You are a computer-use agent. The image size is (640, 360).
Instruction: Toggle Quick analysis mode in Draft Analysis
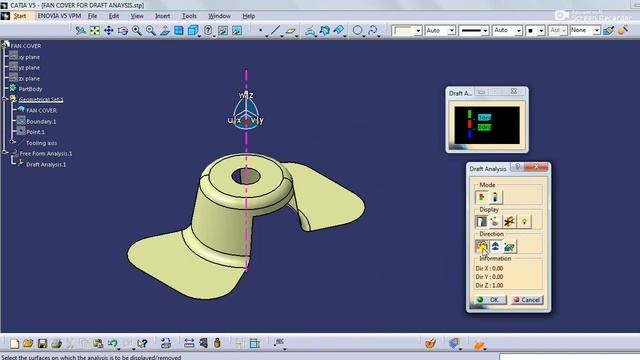pos(482,198)
